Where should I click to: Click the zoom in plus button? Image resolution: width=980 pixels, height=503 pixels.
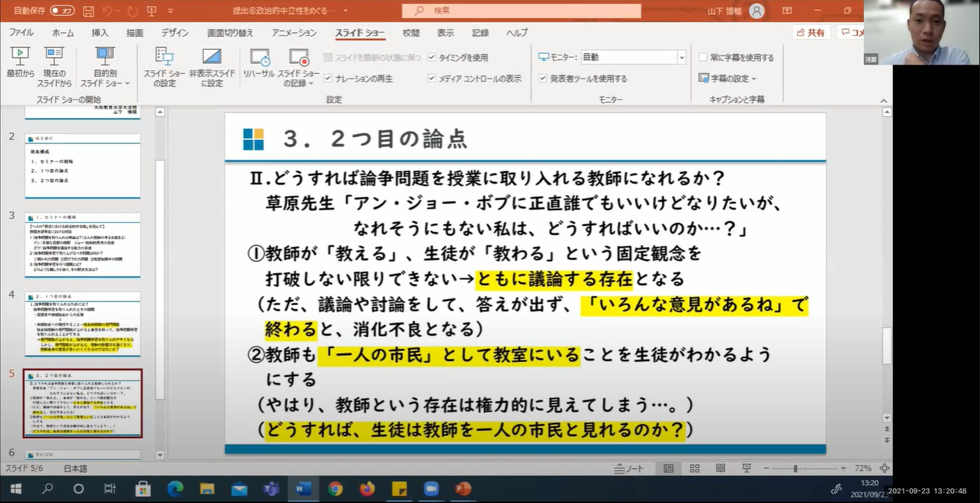coord(843,469)
